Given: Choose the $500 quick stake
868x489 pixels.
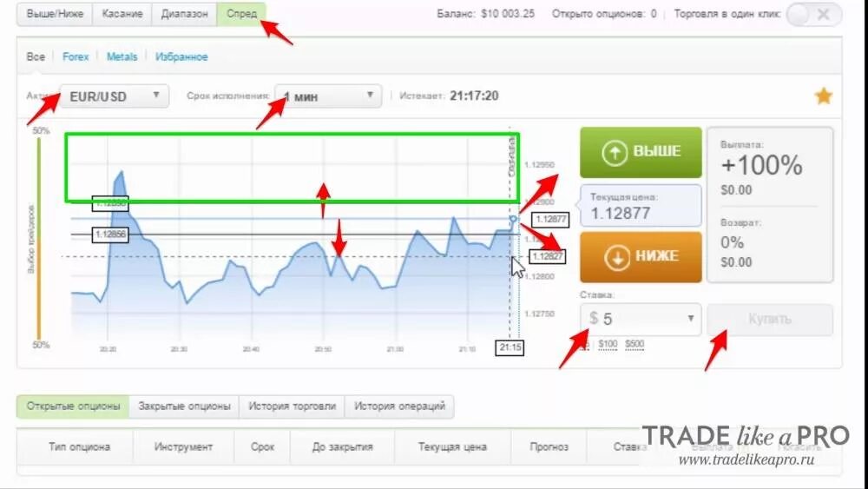Looking at the screenshot, I should coord(635,345).
